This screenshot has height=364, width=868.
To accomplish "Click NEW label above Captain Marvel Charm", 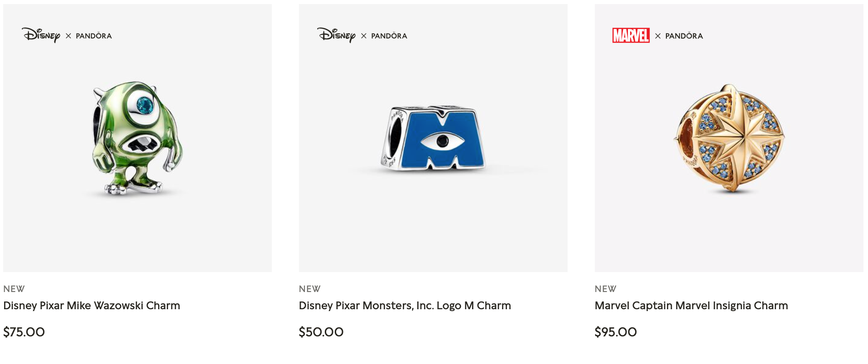I will point(606,289).
